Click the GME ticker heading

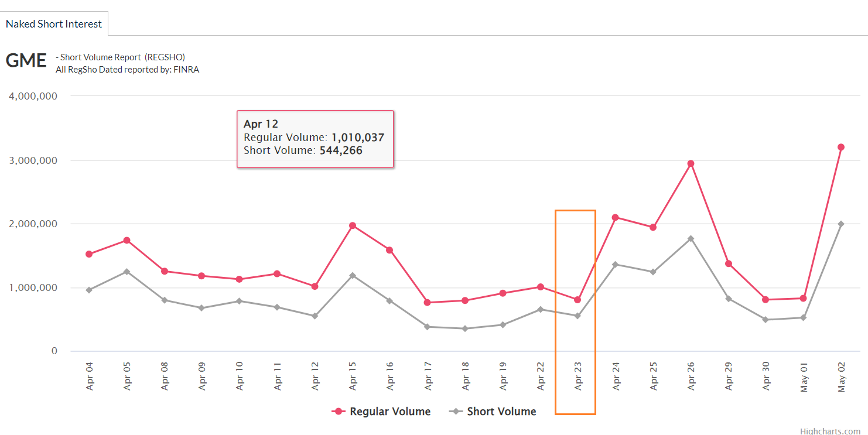point(26,60)
